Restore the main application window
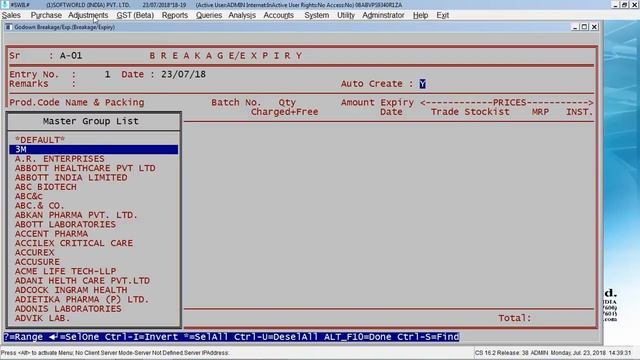The height and width of the screenshot is (360, 640). [624, 4]
